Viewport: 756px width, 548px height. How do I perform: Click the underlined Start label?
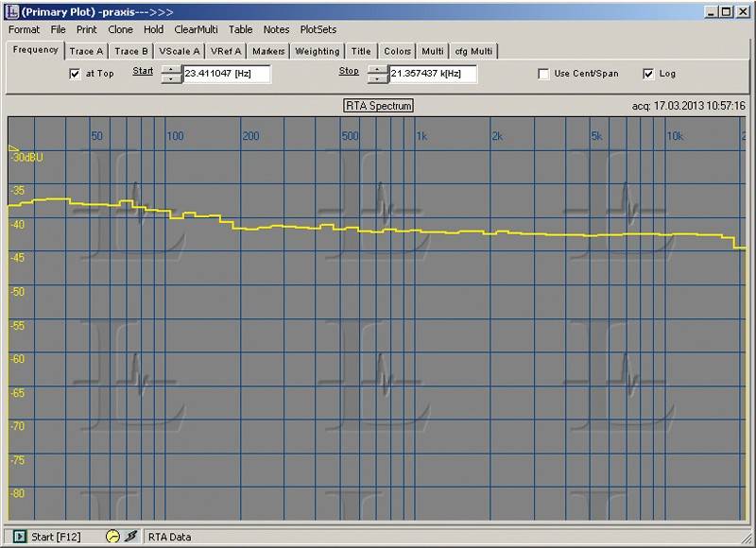(x=143, y=71)
